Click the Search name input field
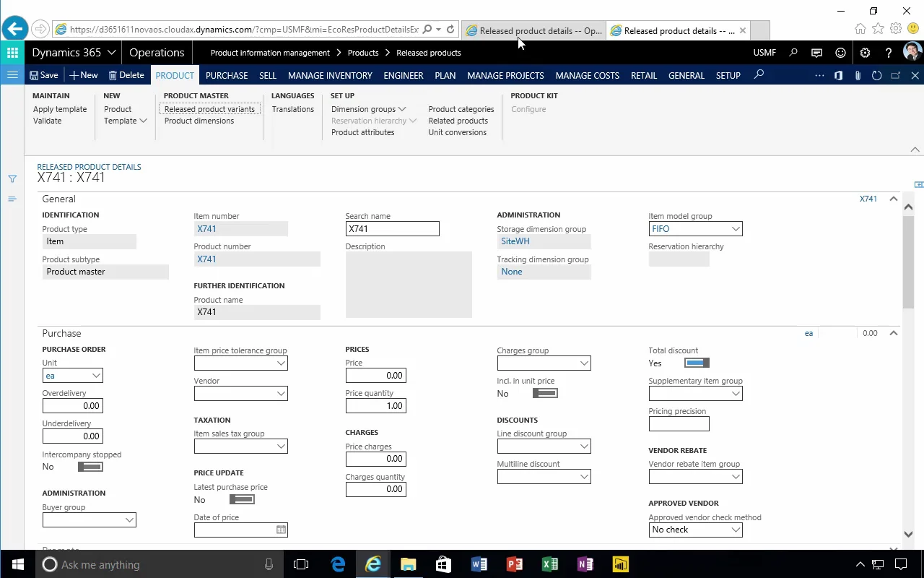 pos(392,229)
